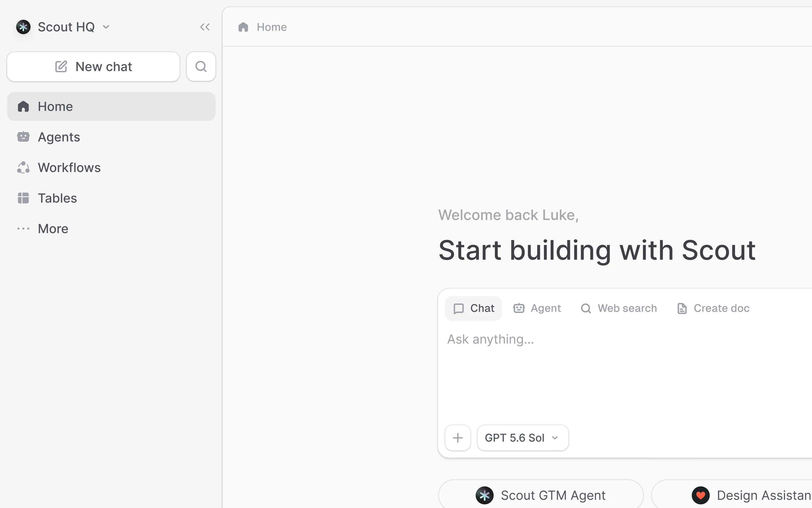The image size is (812, 508).
Task: Collapse the sidebar with double chevron
Action: pyautogui.click(x=205, y=27)
